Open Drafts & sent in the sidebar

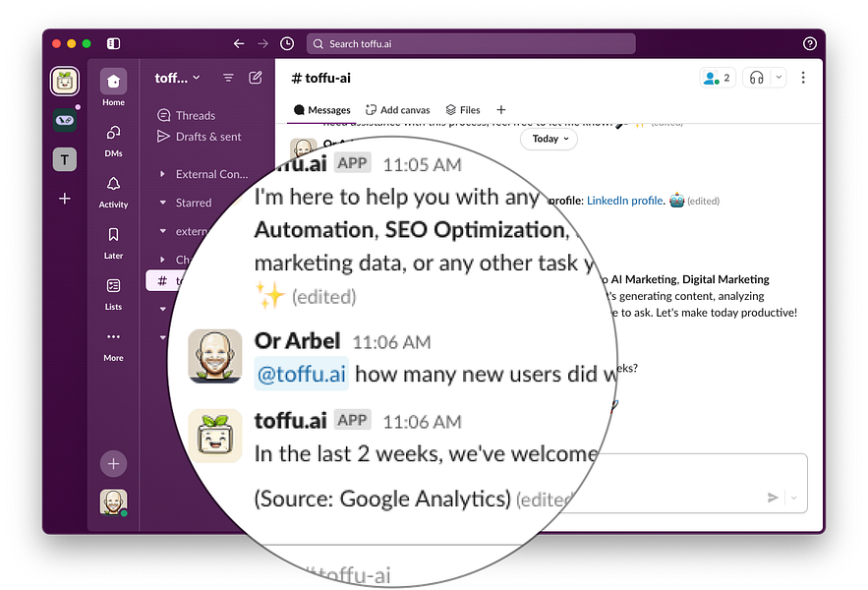point(200,137)
